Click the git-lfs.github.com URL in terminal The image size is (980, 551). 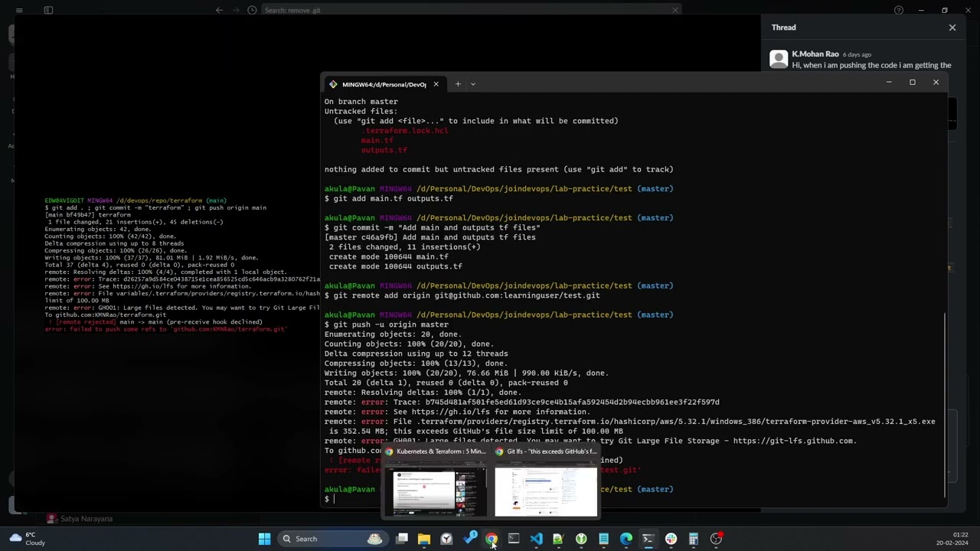click(x=794, y=441)
